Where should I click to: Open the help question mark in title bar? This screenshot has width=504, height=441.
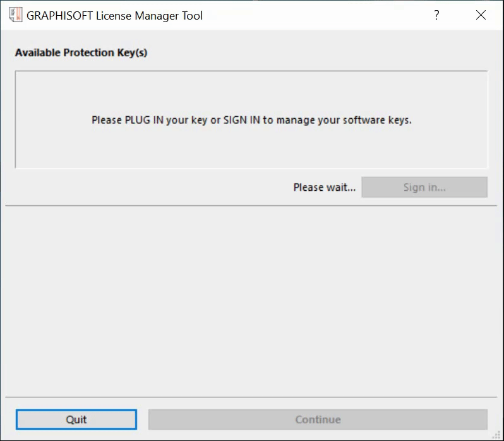[436, 15]
